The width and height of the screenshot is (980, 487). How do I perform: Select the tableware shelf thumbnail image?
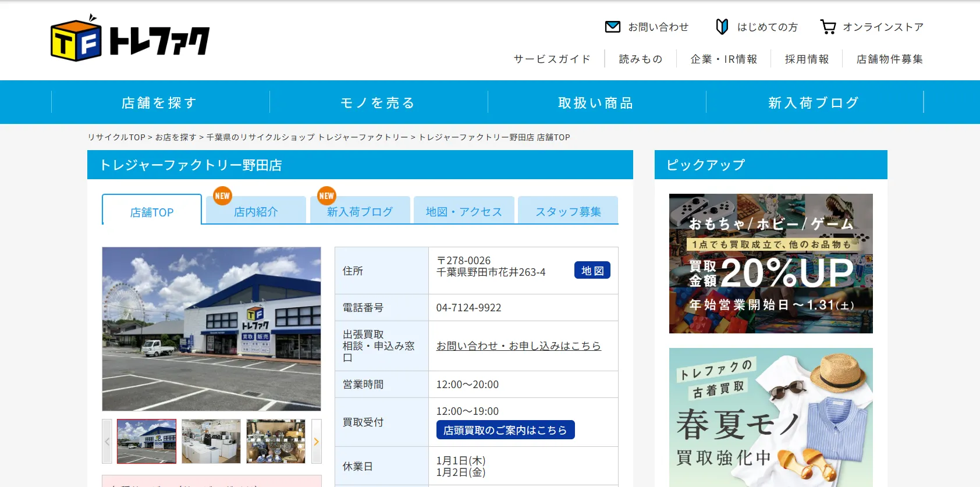(x=276, y=442)
